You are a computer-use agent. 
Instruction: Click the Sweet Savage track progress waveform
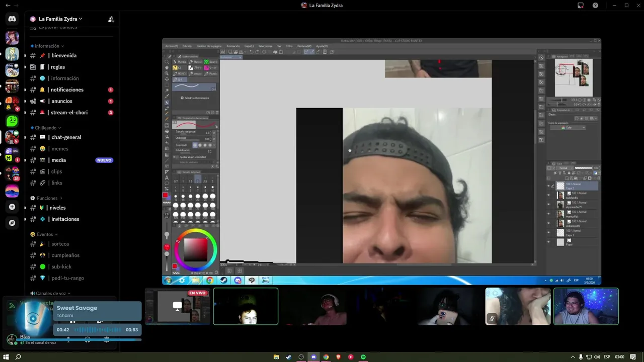coord(97,330)
